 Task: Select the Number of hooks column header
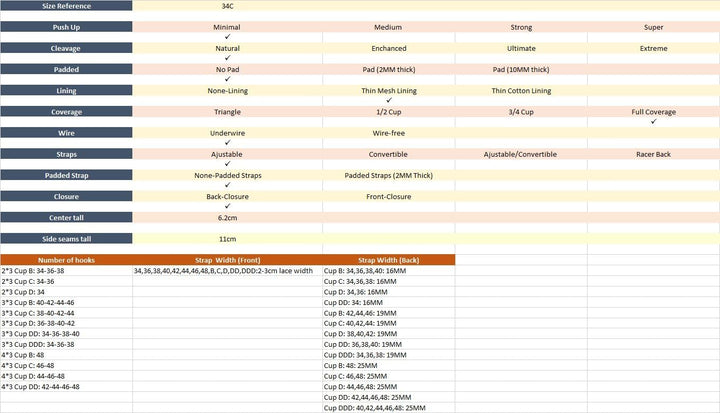coord(67,260)
